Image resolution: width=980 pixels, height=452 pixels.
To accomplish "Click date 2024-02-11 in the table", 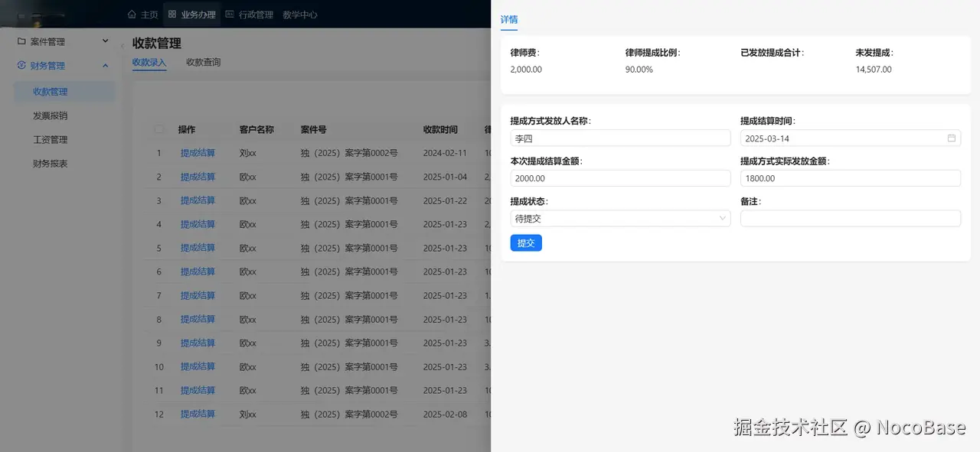I will (445, 153).
